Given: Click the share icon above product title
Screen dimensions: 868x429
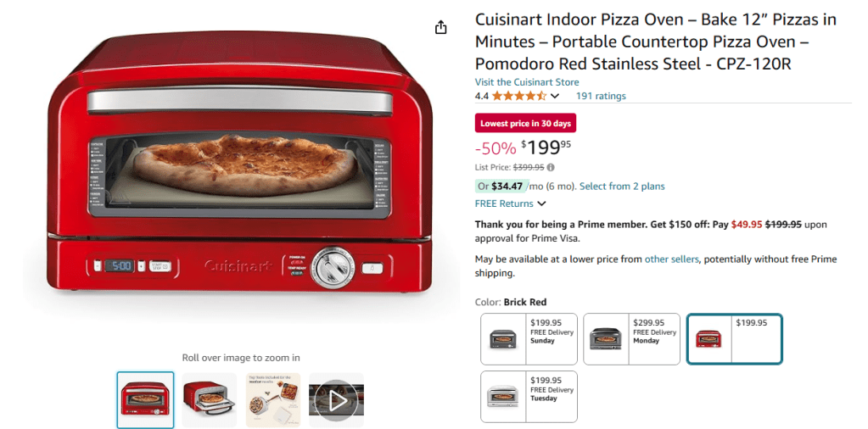Looking at the screenshot, I should click(x=440, y=28).
